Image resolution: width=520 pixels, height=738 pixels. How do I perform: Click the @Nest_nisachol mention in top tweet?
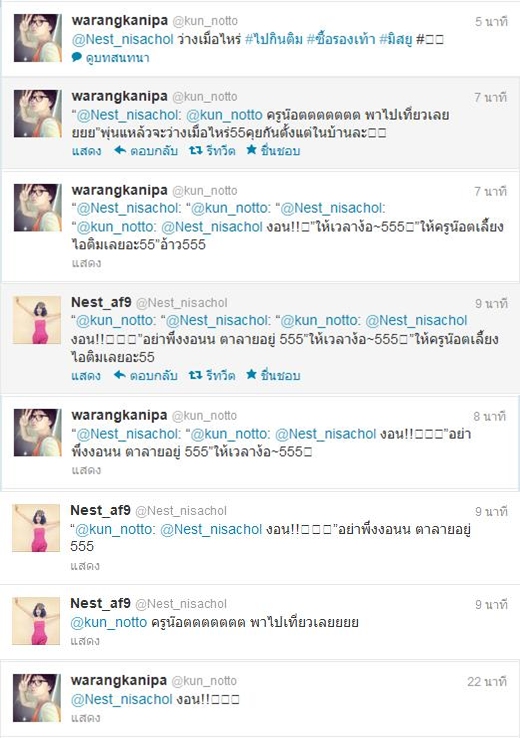click(122, 40)
